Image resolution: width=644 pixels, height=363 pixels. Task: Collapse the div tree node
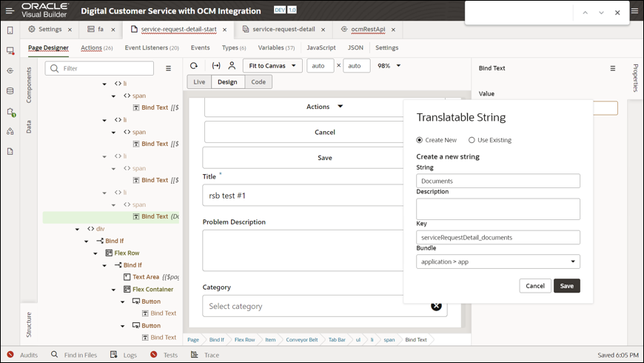pos(77,229)
